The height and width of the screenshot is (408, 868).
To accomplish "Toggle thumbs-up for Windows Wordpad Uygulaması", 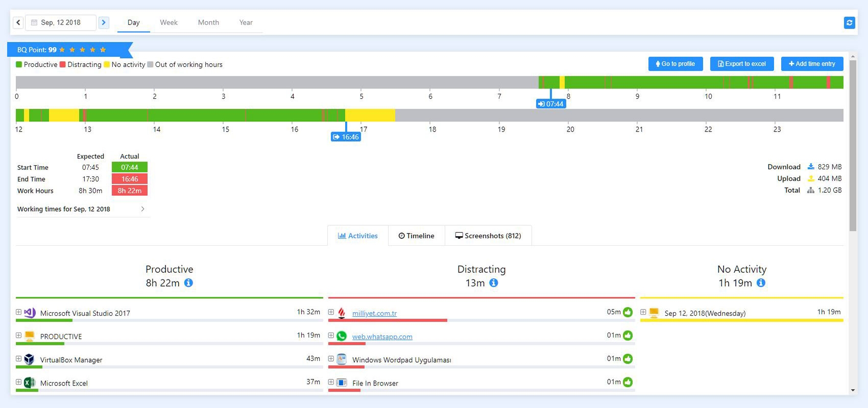I will 628,359.
